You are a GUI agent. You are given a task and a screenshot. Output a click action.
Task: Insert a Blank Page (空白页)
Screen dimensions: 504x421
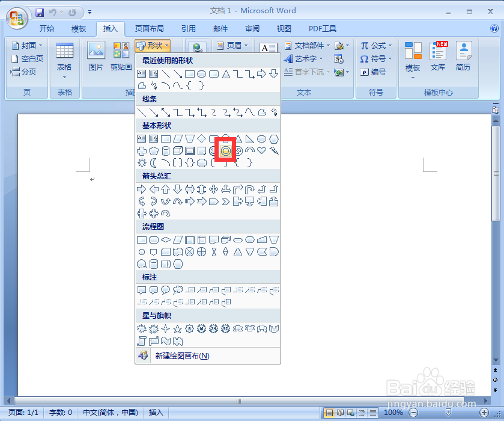(27, 59)
